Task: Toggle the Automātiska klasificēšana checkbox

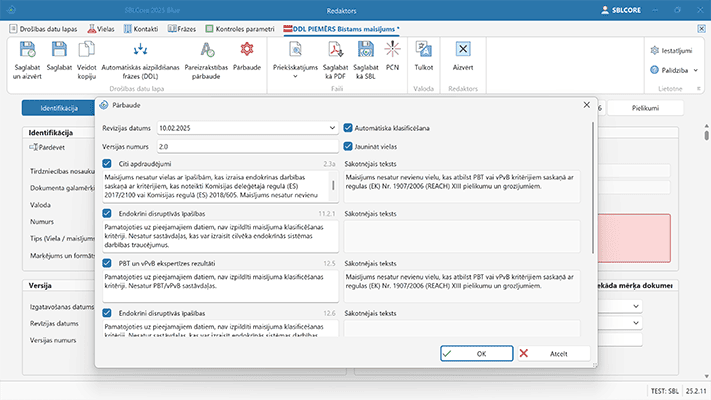Action: click(x=348, y=128)
